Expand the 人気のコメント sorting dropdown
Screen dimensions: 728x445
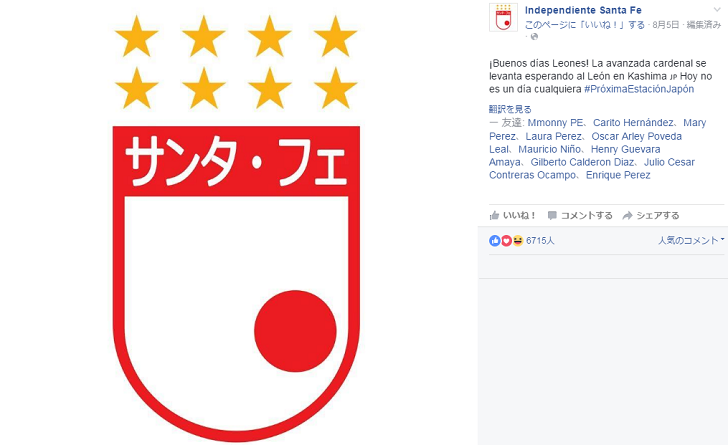point(691,240)
